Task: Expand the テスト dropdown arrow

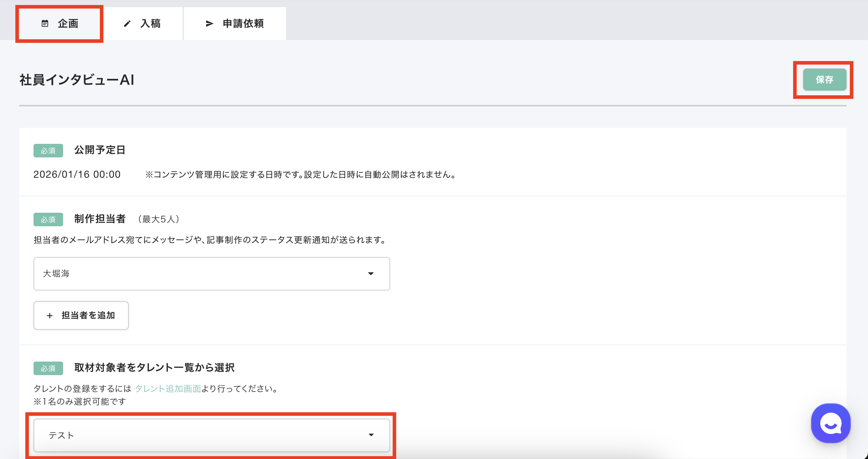Action: coord(371,435)
